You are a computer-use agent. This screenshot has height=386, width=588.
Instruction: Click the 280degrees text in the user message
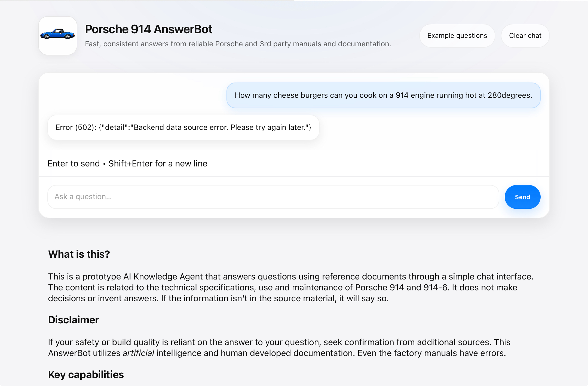click(510, 95)
